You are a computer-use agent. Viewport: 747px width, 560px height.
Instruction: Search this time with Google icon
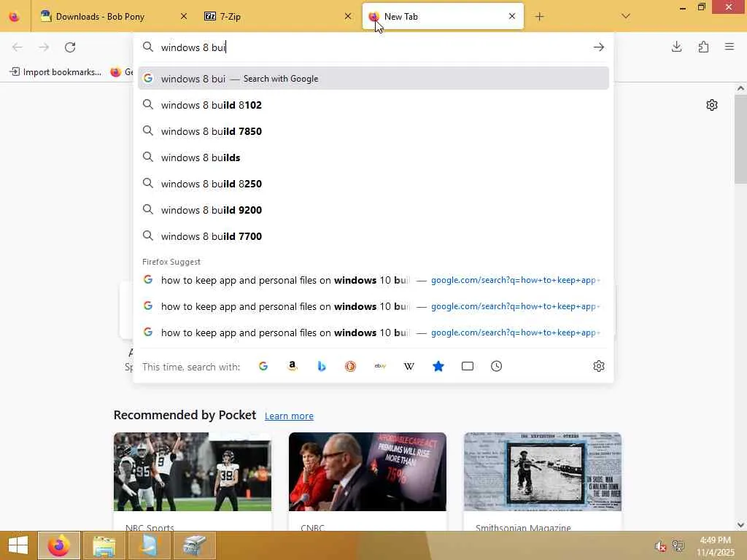click(263, 366)
